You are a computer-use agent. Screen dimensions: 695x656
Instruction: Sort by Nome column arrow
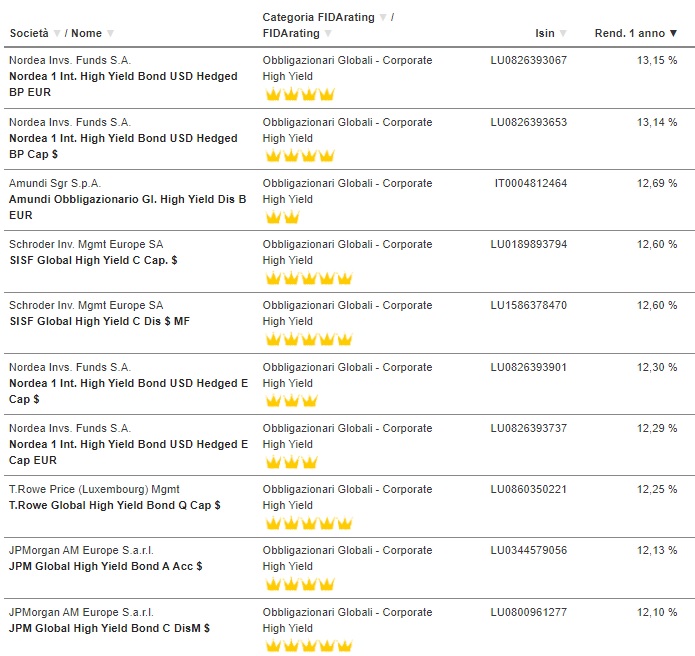coord(110,33)
